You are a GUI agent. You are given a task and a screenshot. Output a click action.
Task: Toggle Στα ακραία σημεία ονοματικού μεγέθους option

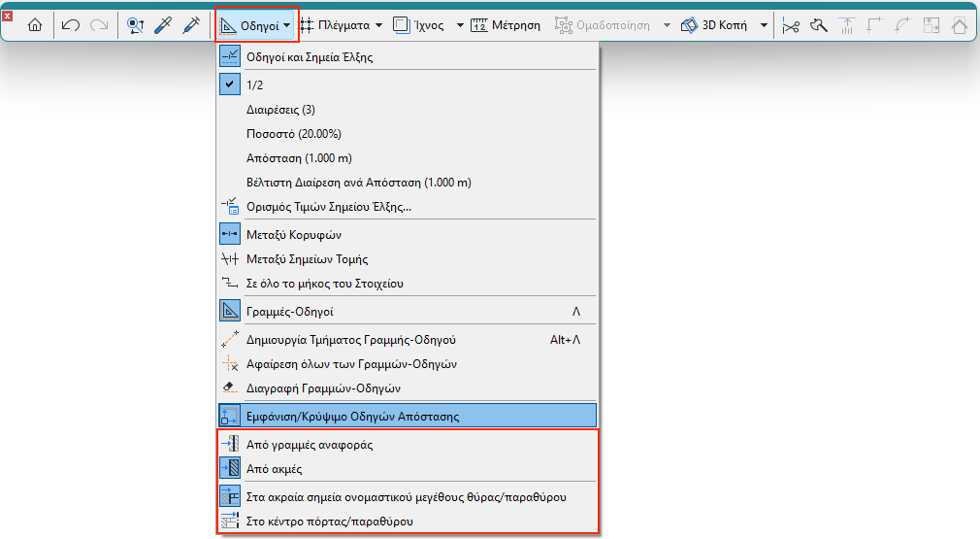[408, 497]
